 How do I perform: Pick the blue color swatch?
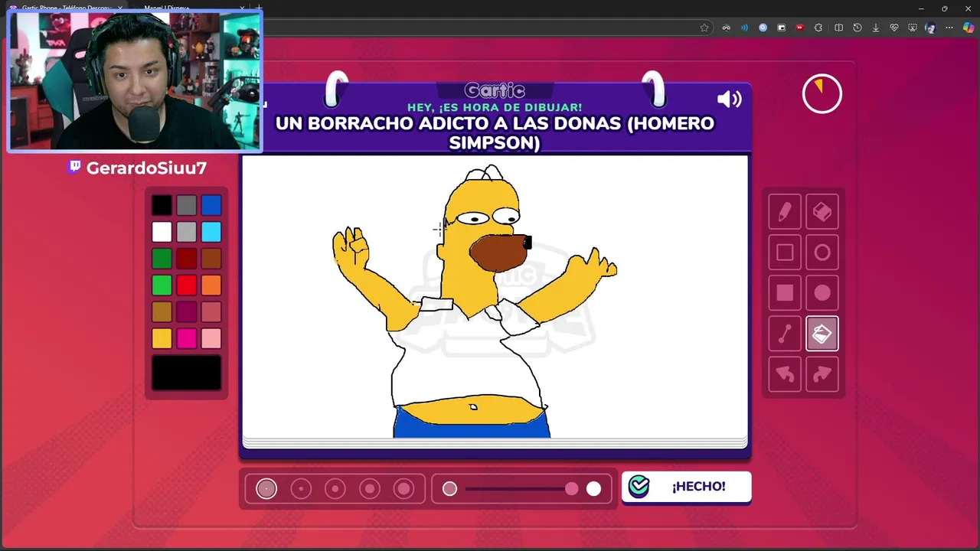(x=211, y=205)
